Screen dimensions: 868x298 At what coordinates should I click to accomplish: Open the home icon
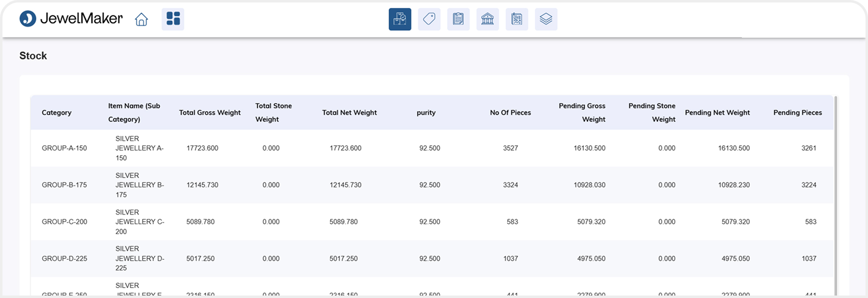(142, 19)
